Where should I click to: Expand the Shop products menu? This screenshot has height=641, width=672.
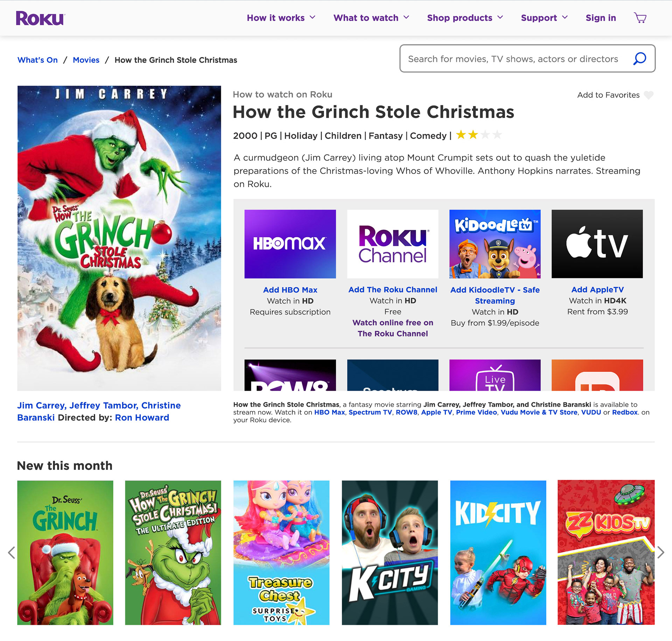coord(465,18)
